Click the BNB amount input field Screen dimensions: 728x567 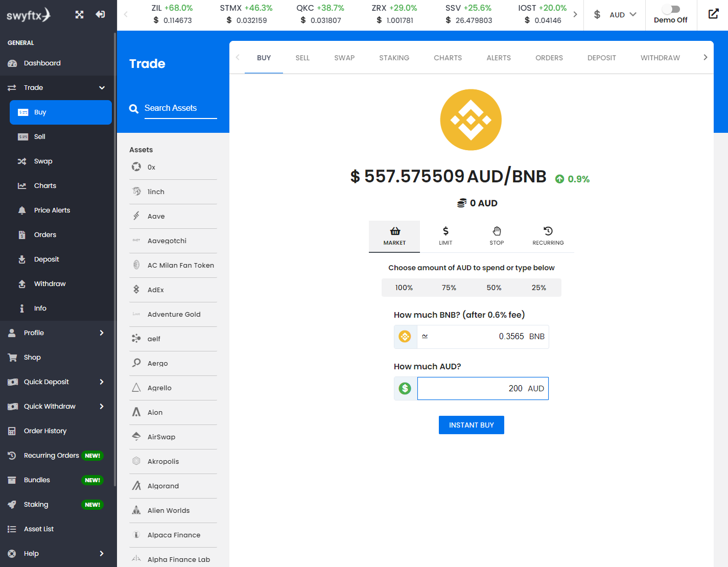[483, 337]
